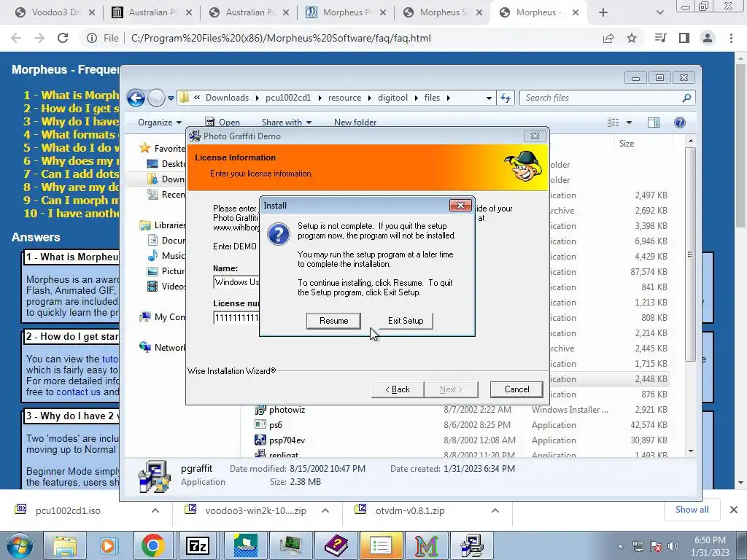Select the photowiz file
The width and height of the screenshot is (747, 560).
(287, 410)
